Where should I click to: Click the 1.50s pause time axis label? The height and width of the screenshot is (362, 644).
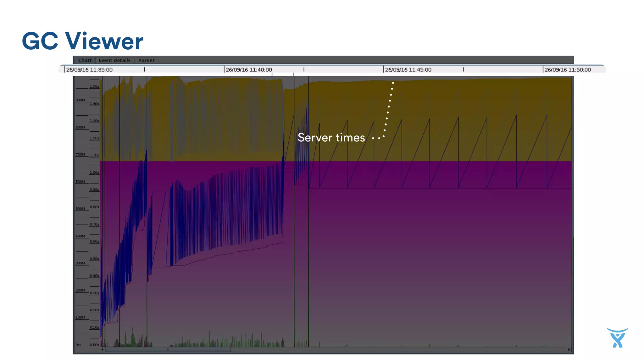tap(94, 86)
